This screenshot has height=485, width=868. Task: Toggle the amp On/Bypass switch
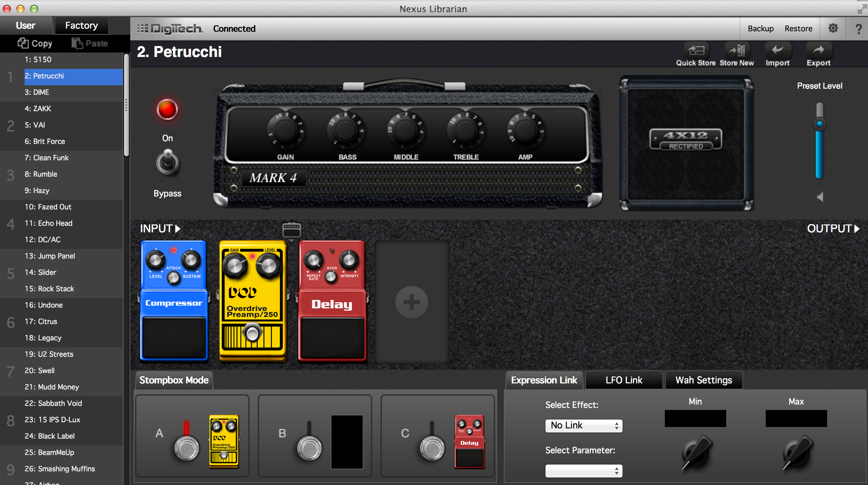167,163
